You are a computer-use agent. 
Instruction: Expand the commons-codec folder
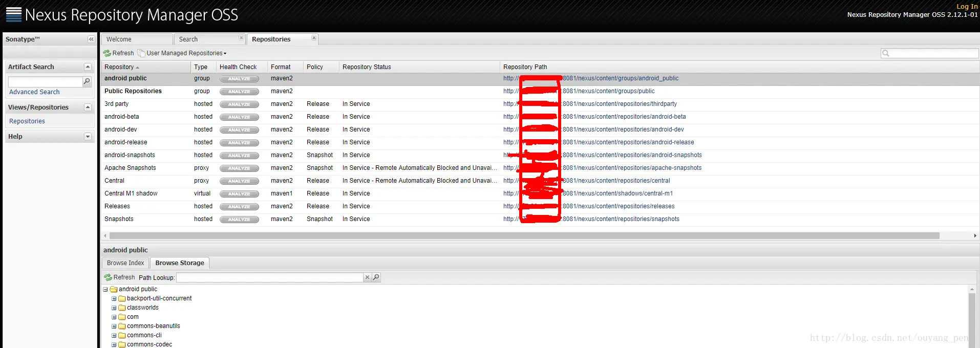pyautogui.click(x=114, y=344)
